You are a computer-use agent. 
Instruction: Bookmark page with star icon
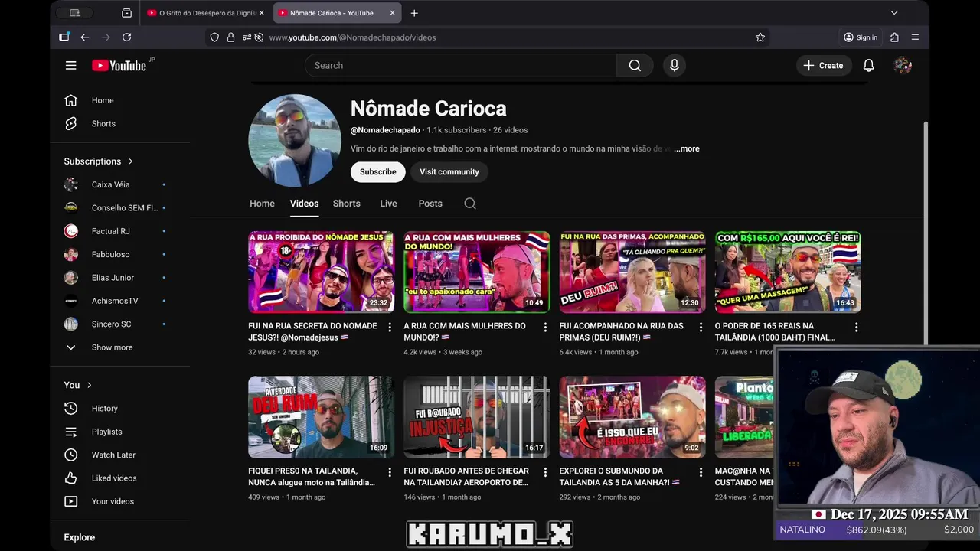760,37
